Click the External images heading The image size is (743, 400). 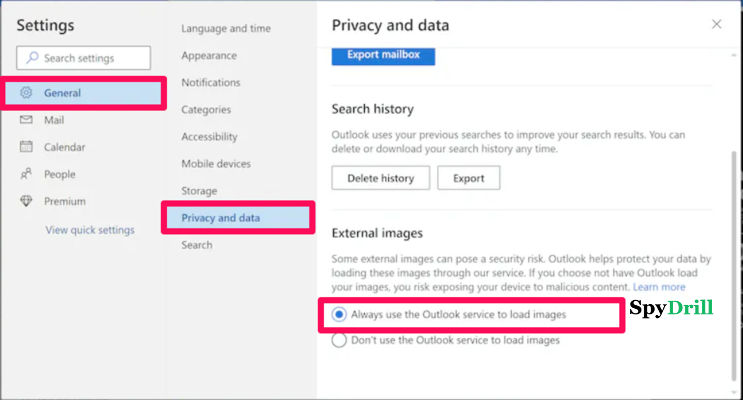pyautogui.click(x=377, y=233)
